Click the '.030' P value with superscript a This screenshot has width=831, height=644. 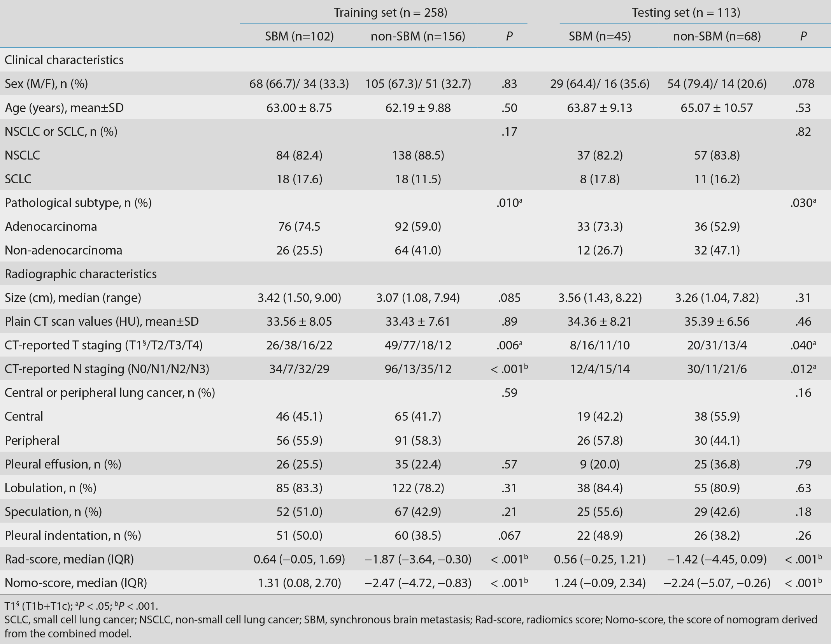803,203
